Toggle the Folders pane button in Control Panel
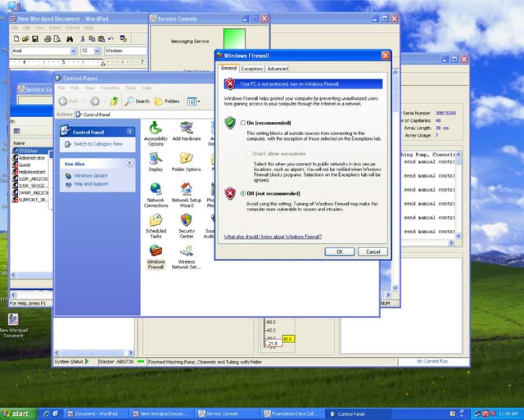This screenshot has height=420, width=524. pyautogui.click(x=167, y=101)
